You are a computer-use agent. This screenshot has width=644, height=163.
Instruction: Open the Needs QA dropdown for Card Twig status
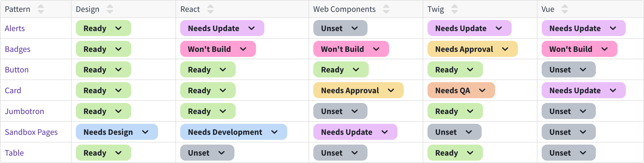point(461,90)
